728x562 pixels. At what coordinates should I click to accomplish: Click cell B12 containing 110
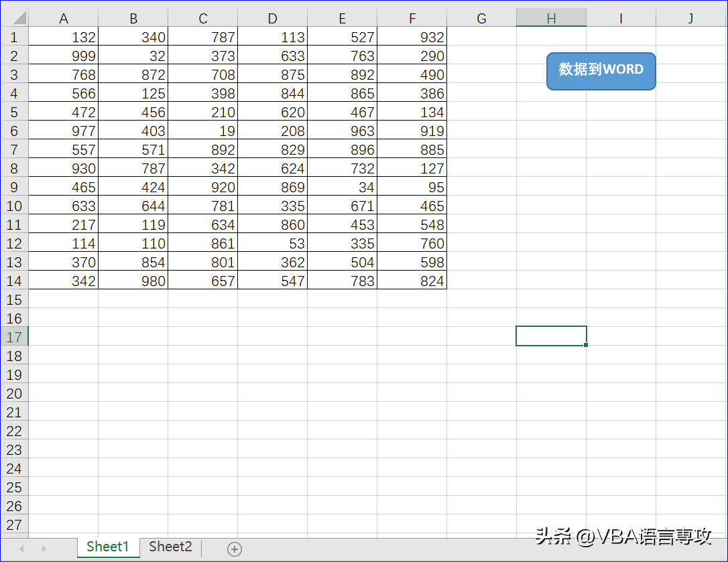point(133,243)
